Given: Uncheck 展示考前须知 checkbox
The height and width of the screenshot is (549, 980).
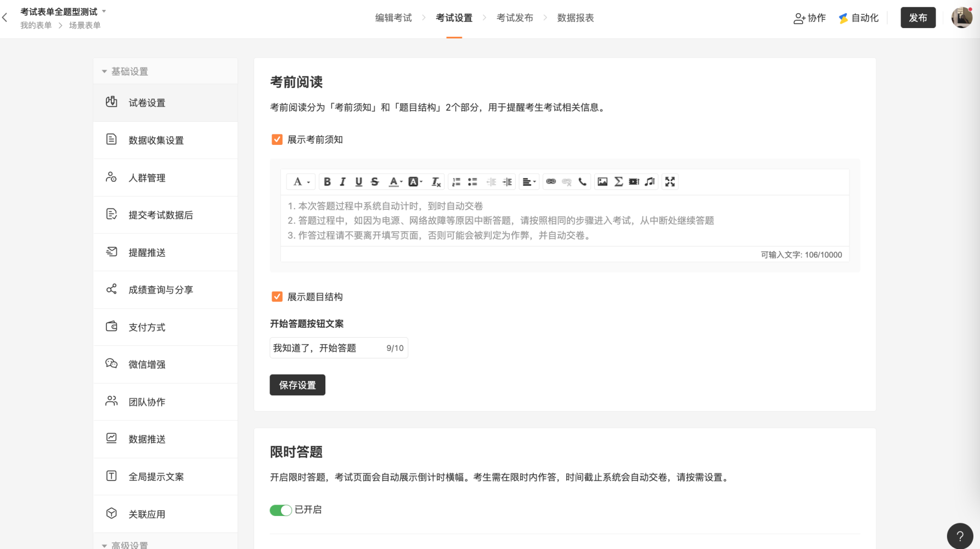Looking at the screenshot, I should 277,139.
